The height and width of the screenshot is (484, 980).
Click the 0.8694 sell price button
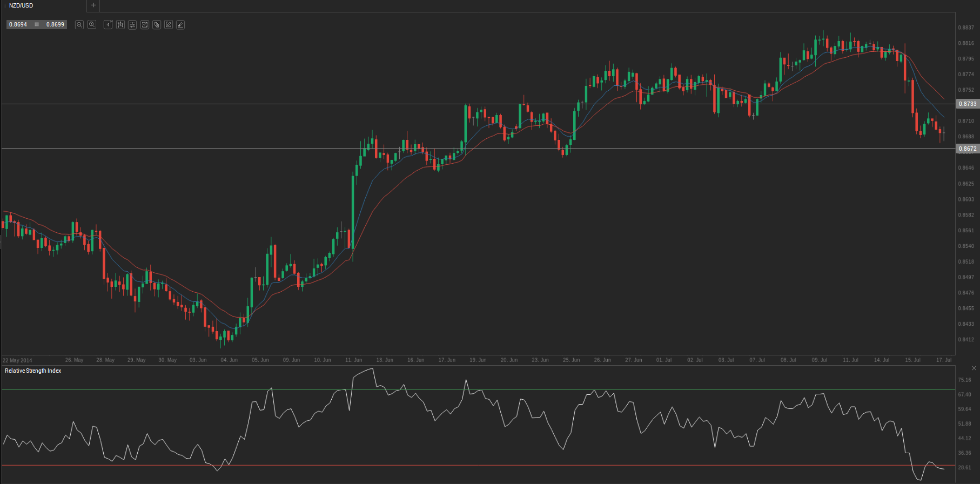pyautogui.click(x=18, y=25)
